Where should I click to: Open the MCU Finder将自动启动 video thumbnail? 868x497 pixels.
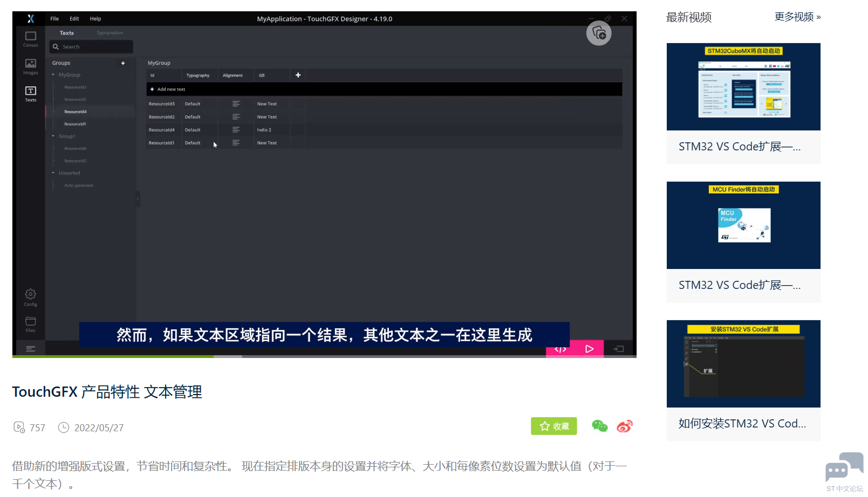pos(743,225)
